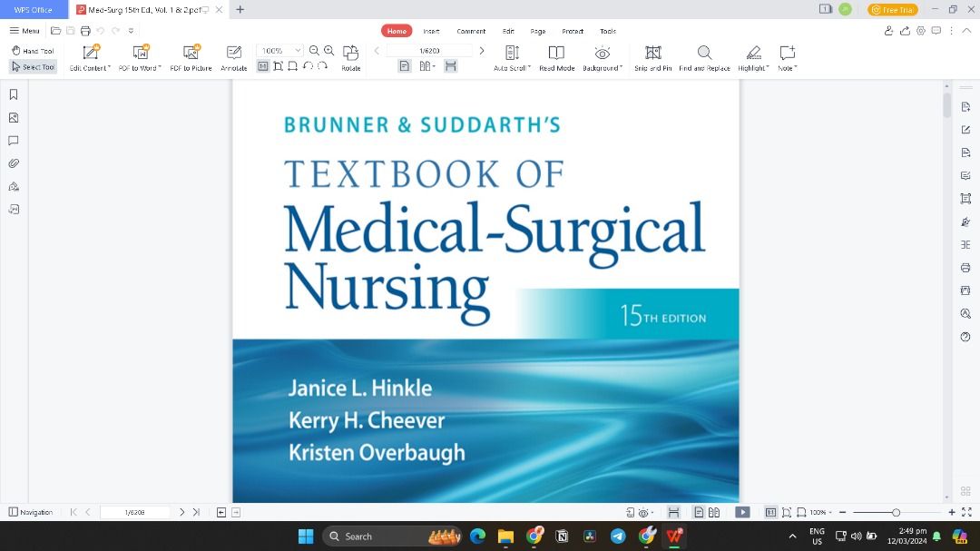Click the rotate counterclockwise icon
The image size is (980, 551).
[308, 66]
